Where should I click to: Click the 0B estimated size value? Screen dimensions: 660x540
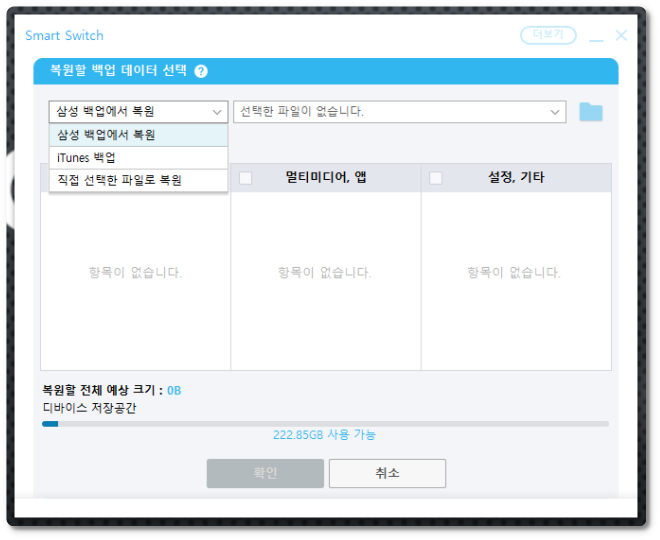pyautogui.click(x=174, y=391)
